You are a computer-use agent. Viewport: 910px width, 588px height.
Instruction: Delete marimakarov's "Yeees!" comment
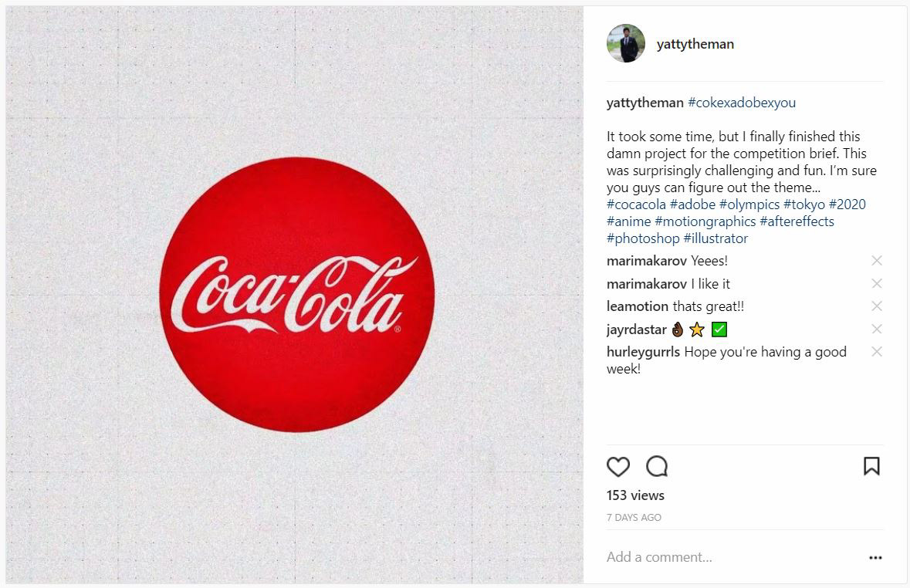point(876,261)
